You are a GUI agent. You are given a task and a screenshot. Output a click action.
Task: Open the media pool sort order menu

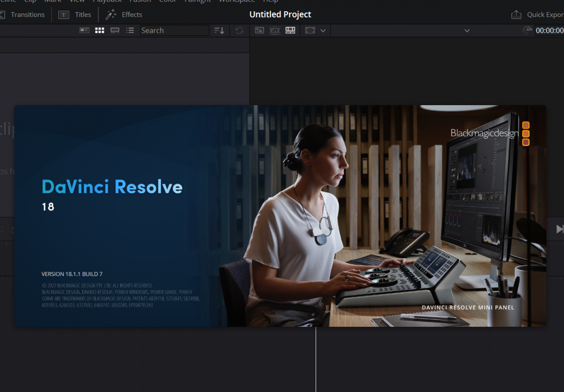[219, 31]
